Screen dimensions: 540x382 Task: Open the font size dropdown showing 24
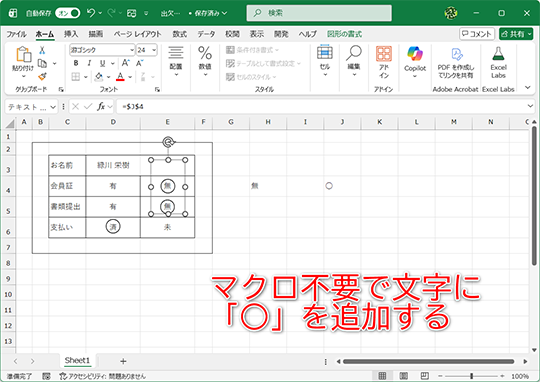[154, 50]
